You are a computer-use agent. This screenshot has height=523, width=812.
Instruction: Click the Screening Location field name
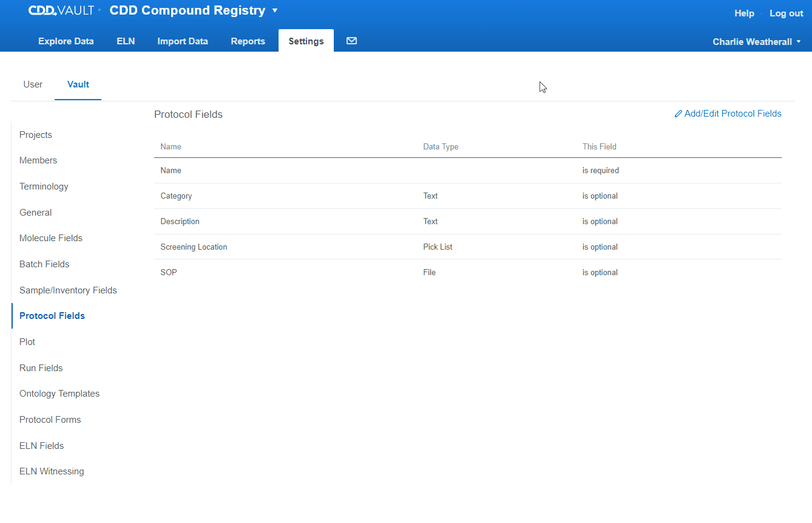click(x=194, y=247)
